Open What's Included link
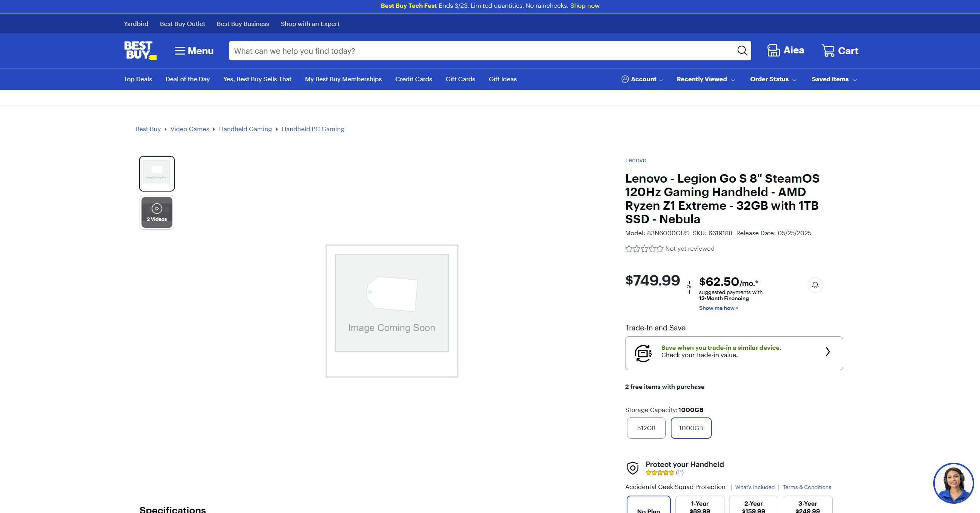The width and height of the screenshot is (980, 513). (755, 487)
